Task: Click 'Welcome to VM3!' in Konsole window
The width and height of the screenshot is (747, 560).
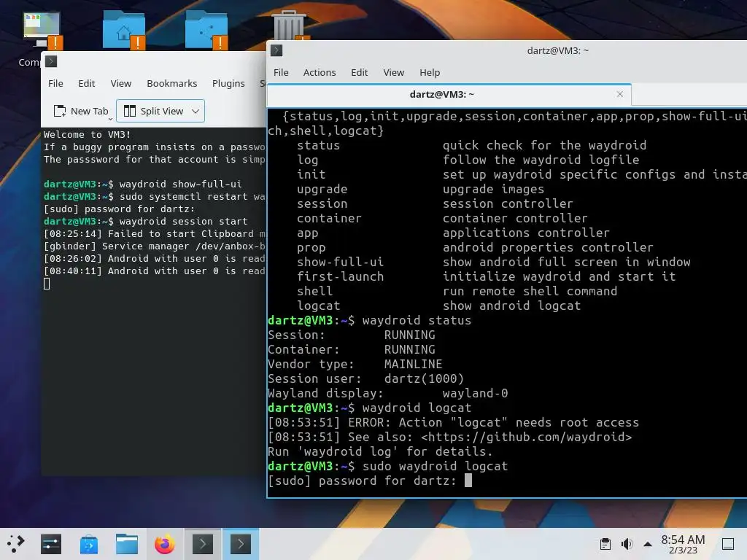Action: [88, 135]
